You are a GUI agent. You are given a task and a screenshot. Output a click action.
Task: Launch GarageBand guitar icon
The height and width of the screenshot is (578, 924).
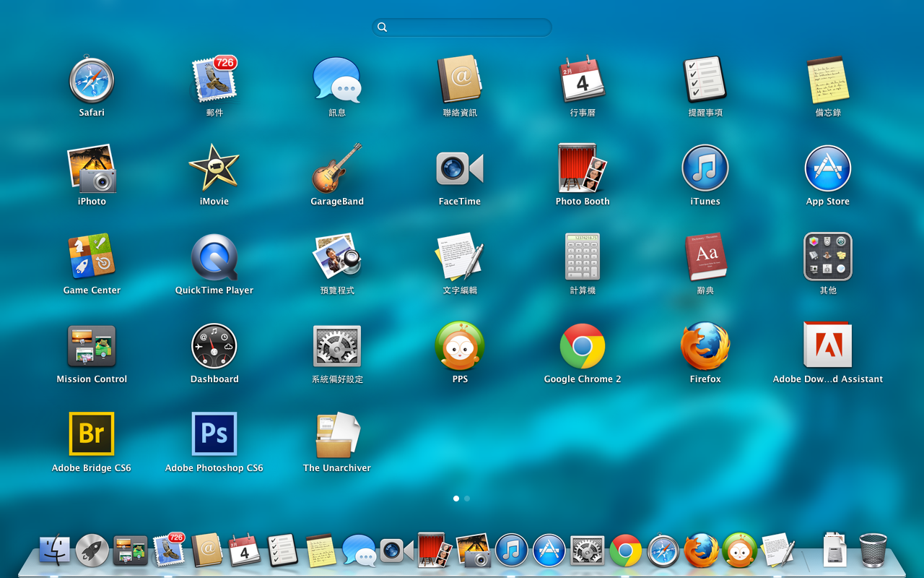337,168
